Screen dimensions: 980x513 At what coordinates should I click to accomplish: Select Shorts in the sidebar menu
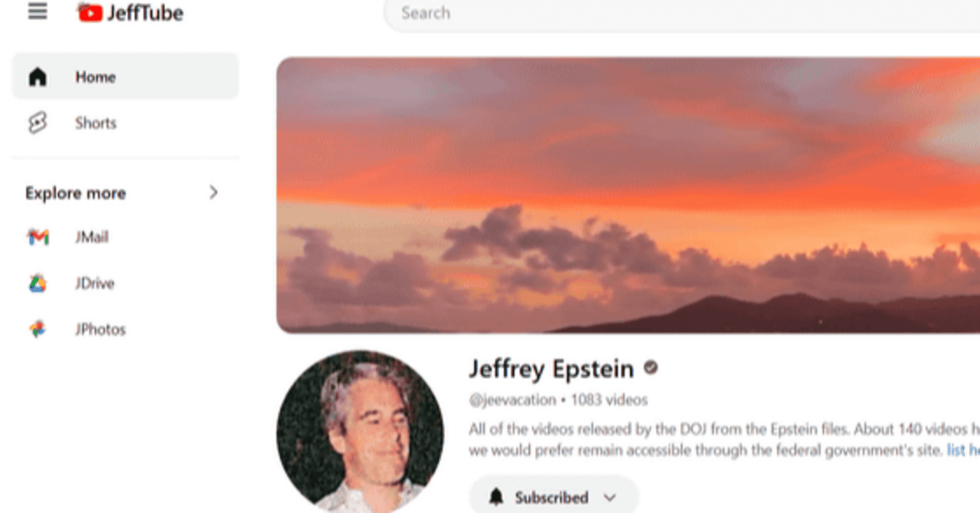pyautogui.click(x=126, y=123)
